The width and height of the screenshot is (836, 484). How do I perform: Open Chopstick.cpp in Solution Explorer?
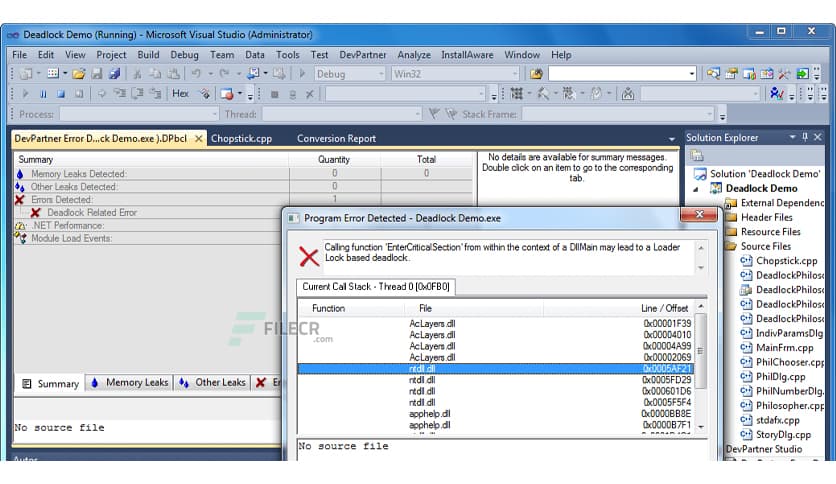[x=786, y=261]
